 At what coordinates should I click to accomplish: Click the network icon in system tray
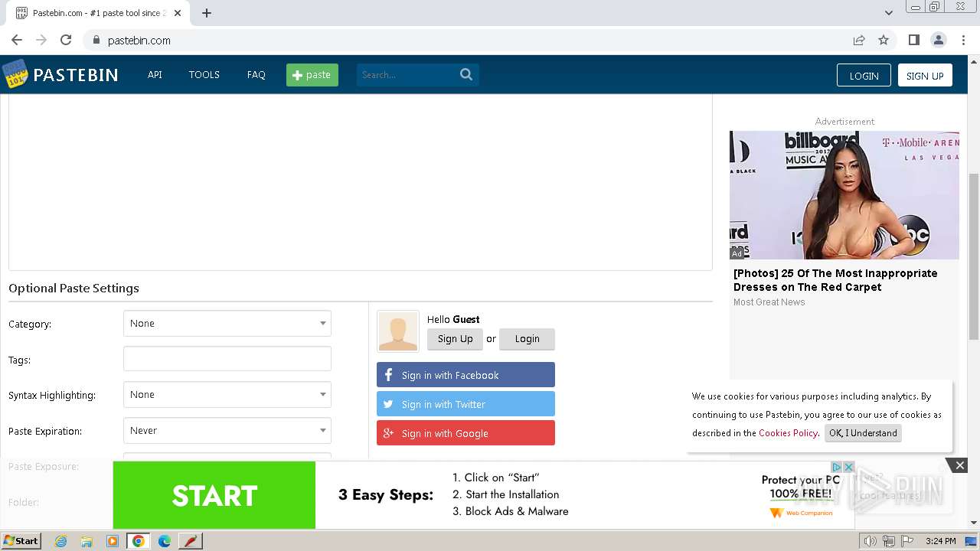tap(888, 541)
